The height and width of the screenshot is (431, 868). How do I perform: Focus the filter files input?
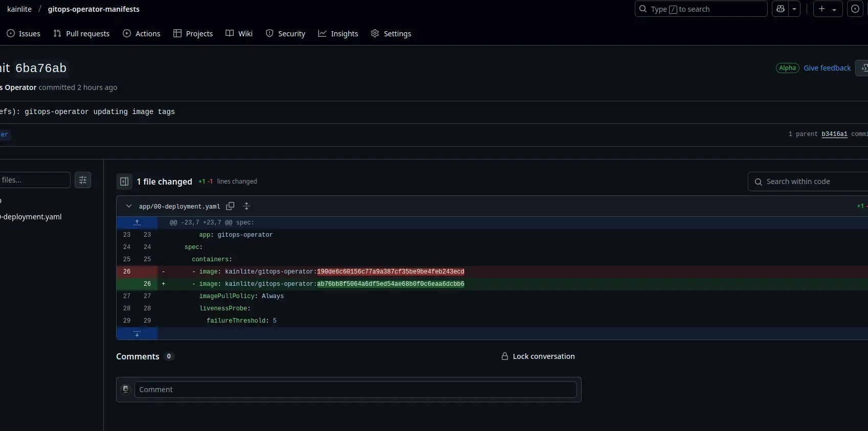click(x=34, y=180)
